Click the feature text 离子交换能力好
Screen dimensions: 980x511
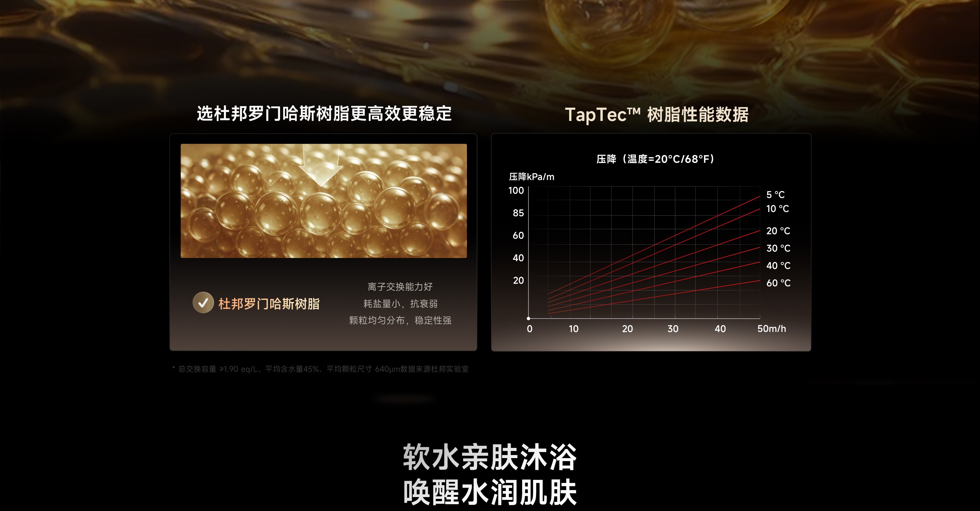pos(400,287)
